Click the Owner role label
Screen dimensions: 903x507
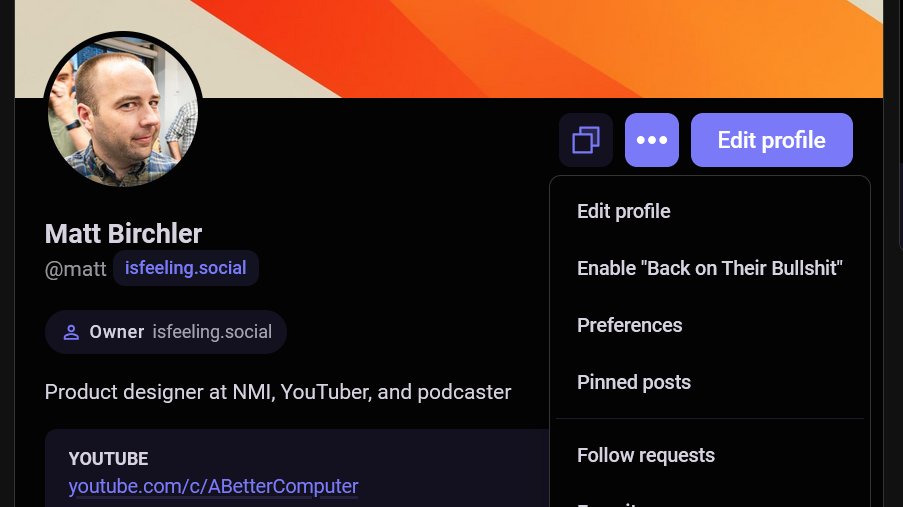pos(117,332)
